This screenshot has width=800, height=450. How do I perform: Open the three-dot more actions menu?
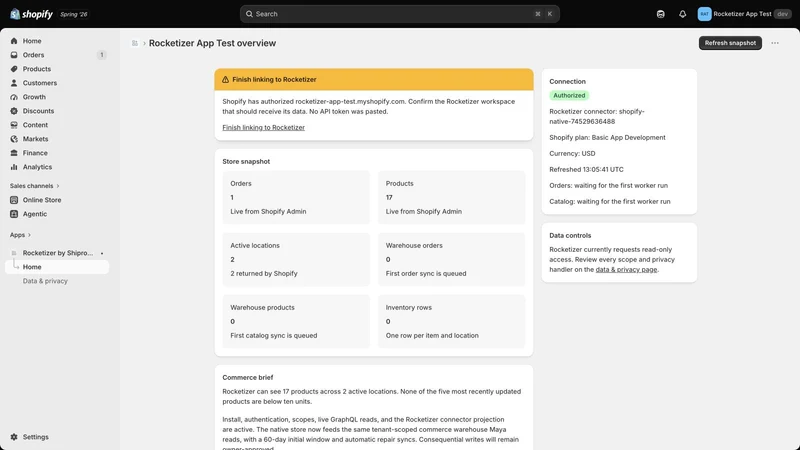click(775, 43)
